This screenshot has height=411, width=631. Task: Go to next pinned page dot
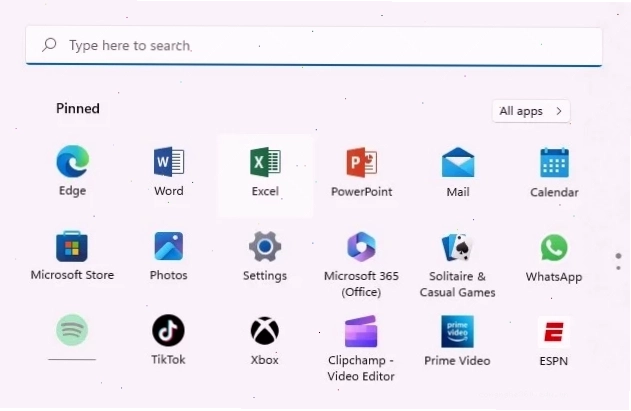[619, 268]
